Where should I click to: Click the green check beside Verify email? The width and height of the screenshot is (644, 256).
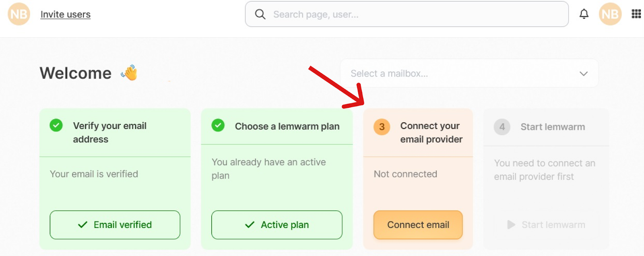pyautogui.click(x=56, y=125)
